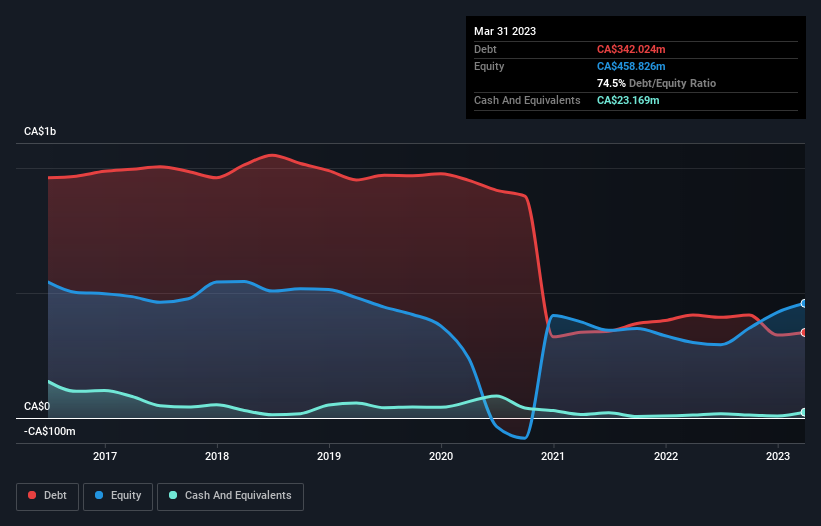Select the red Debt endpoint marker
821x526 pixels.
point(804,333)
